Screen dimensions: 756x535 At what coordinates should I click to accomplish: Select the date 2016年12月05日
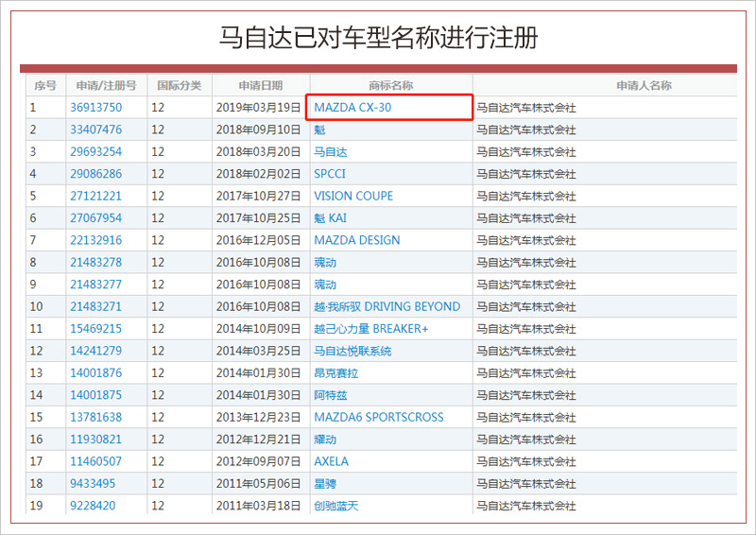[x=258, y=240]
